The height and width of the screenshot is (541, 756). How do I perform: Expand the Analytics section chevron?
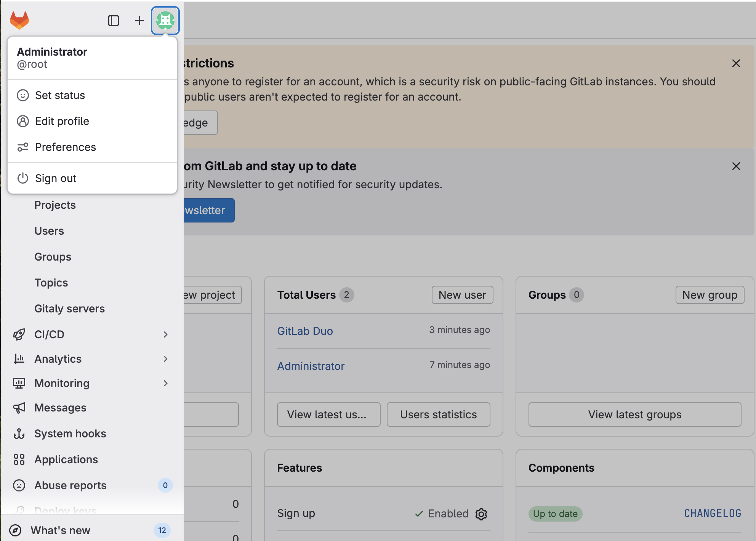165,359
